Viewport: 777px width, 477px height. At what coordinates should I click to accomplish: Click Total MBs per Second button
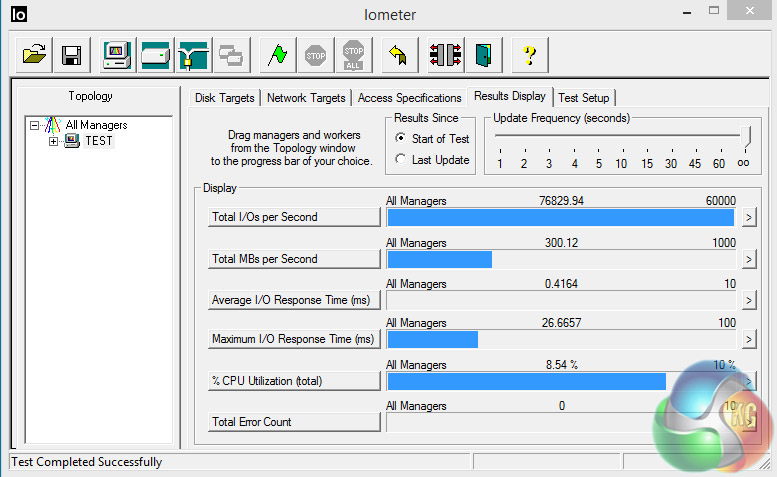[294, 259]
